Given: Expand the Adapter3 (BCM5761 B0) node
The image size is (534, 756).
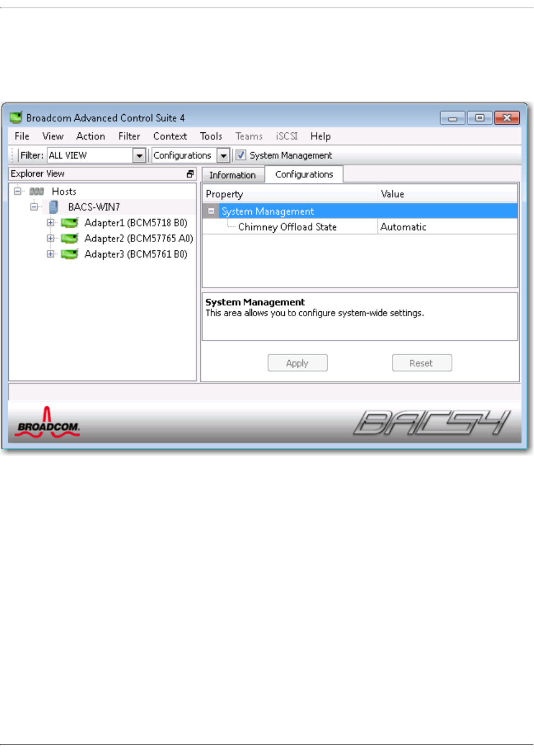Looking at the screenshot, I should (50, 254).
